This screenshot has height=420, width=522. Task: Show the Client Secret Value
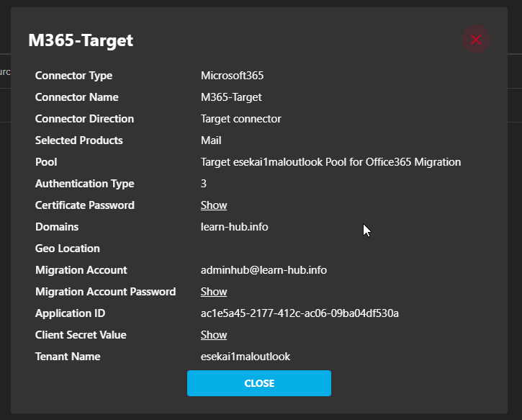tap(214, 335)
